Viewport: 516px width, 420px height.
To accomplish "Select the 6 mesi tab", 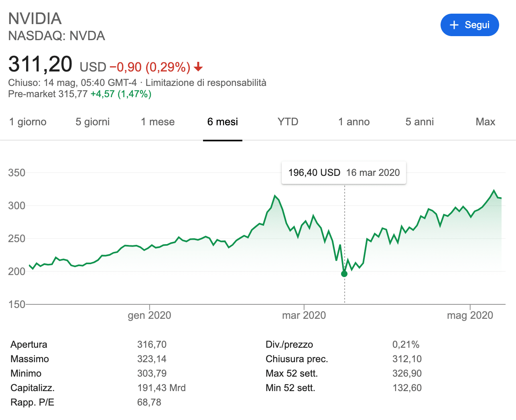I will click(x=223, y=122).
